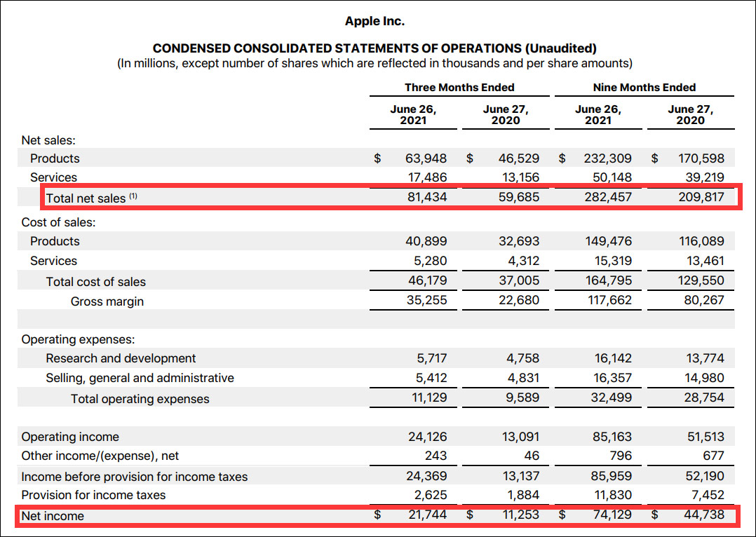The width and height of the screenshot is (756, 537).
Task: Click Operating income value 24,126
Action: (428, 436)
